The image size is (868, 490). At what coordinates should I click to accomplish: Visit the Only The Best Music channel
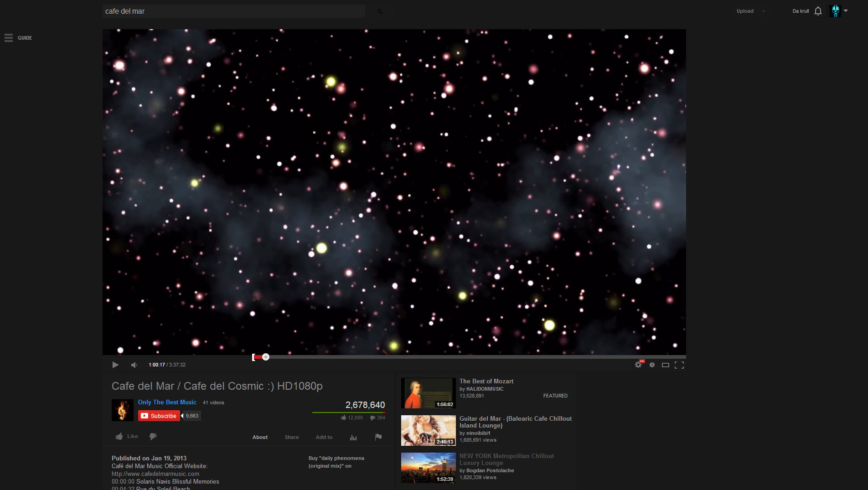point(167,402)
